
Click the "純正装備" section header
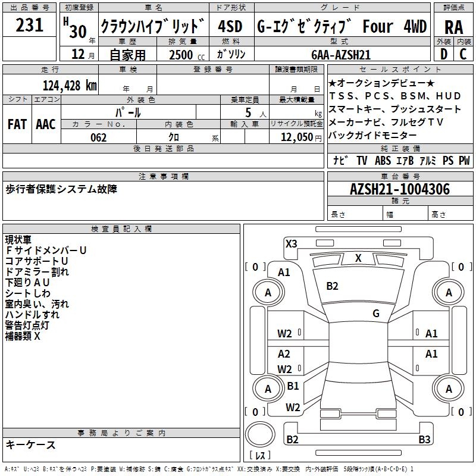400,148
